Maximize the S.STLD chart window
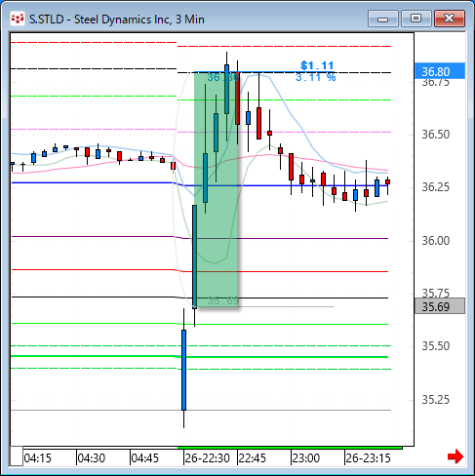This screenshot has height=476, width=475. (x=416, y=19)
